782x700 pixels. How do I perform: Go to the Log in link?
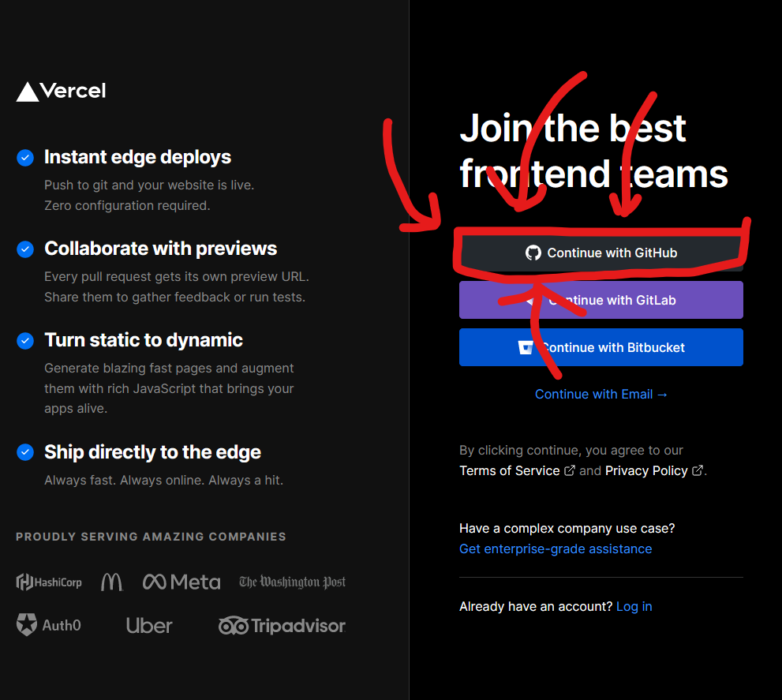click(634, 606)
